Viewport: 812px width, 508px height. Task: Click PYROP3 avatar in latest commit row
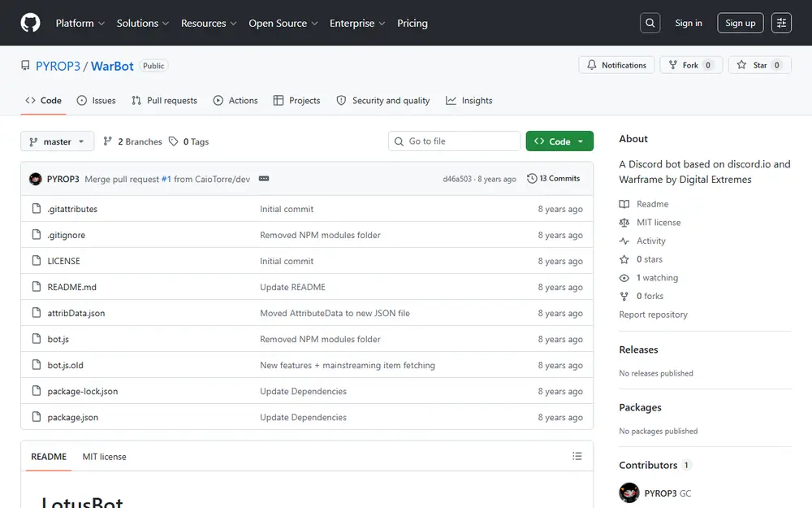tap(35, 179)
